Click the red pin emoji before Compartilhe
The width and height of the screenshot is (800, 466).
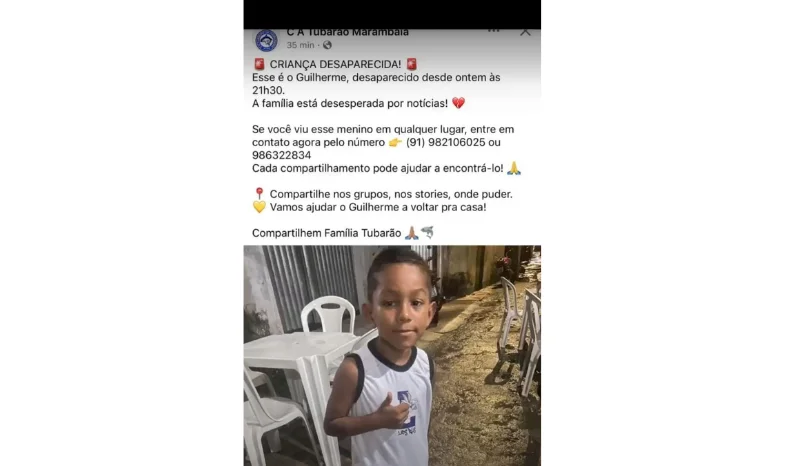[x=259, y=194]
